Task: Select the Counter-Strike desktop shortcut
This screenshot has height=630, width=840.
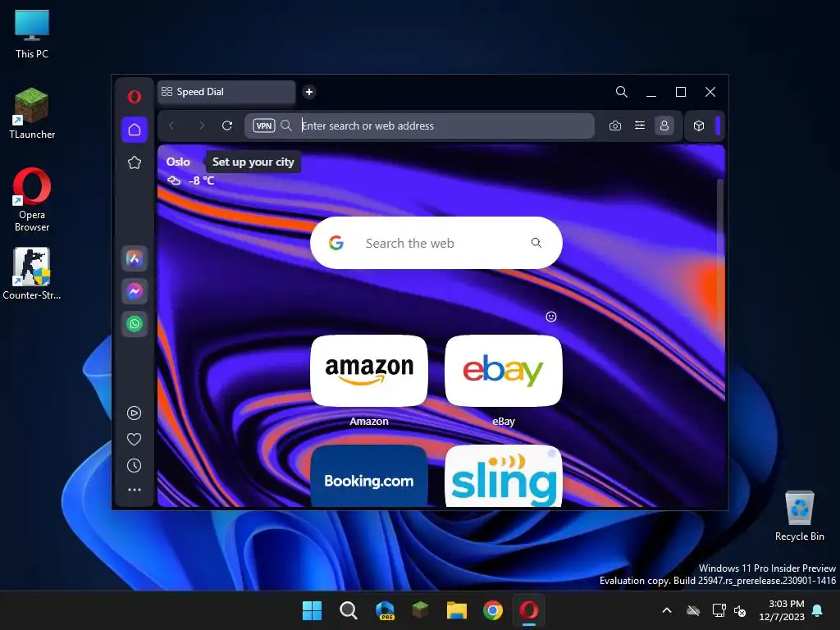Action: tap(32, 273)
